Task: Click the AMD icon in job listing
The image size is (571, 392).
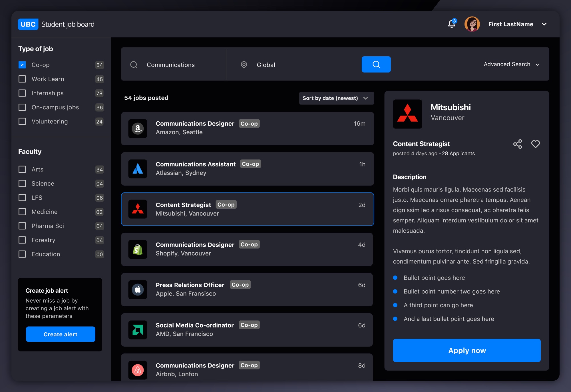Action: [138, 329]
